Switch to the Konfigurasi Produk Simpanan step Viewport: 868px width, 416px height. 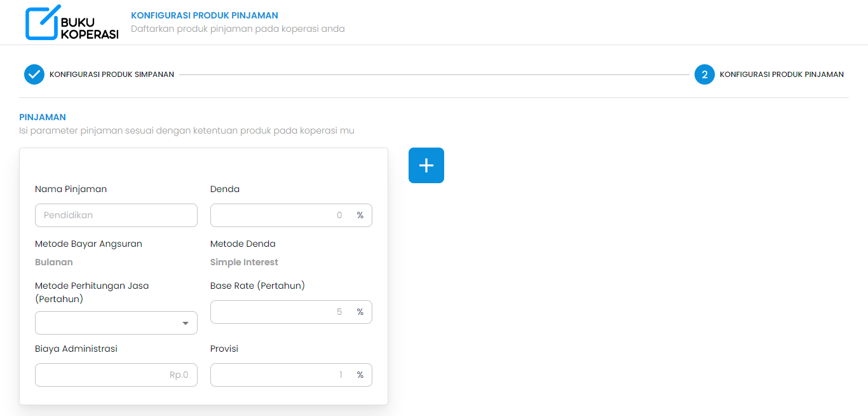113,74
